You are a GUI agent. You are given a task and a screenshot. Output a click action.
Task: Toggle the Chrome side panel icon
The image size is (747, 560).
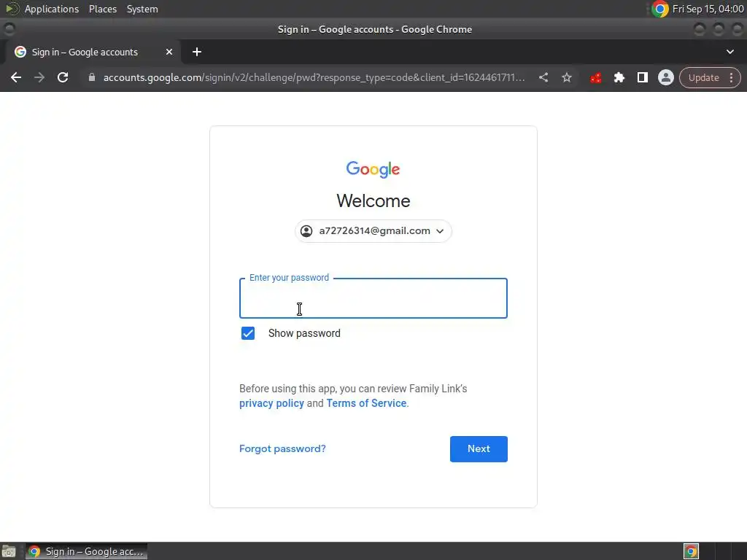(x=642, y=77)
